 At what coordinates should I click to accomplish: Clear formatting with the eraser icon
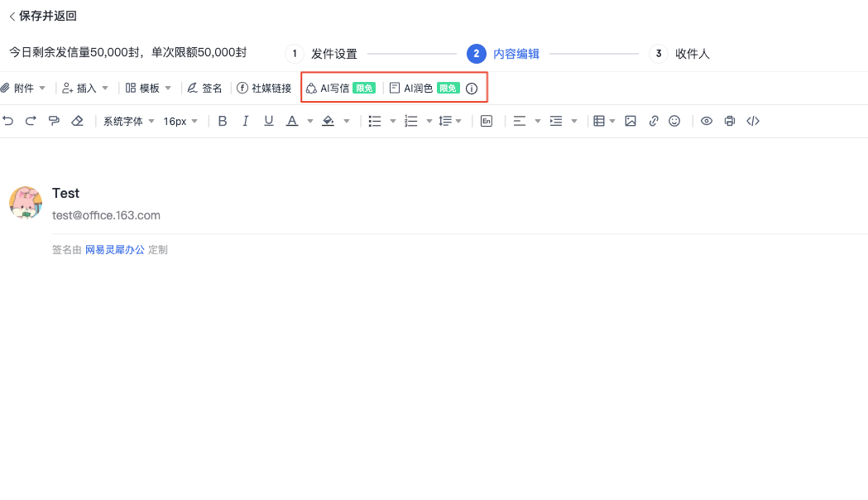coord(77,121)
